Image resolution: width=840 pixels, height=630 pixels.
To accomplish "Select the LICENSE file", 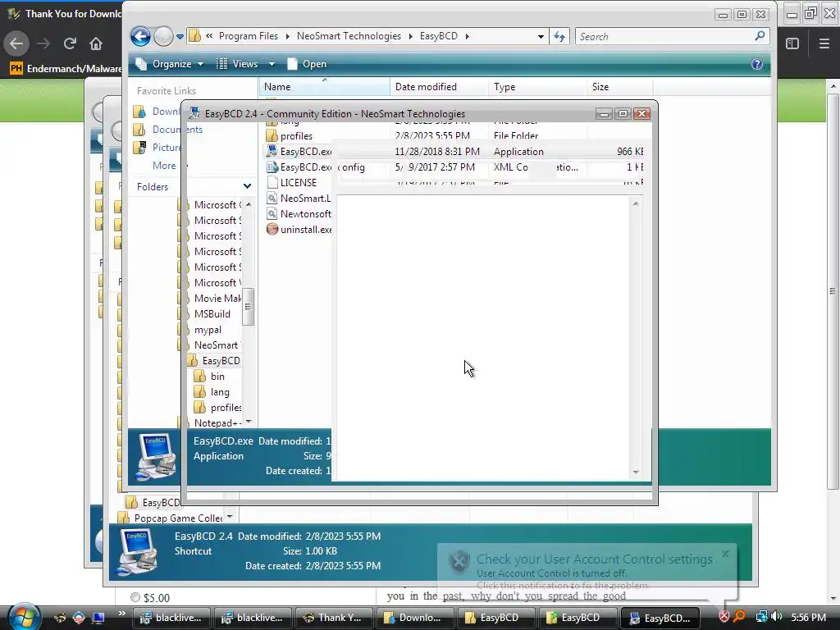I will coord(291,183).
